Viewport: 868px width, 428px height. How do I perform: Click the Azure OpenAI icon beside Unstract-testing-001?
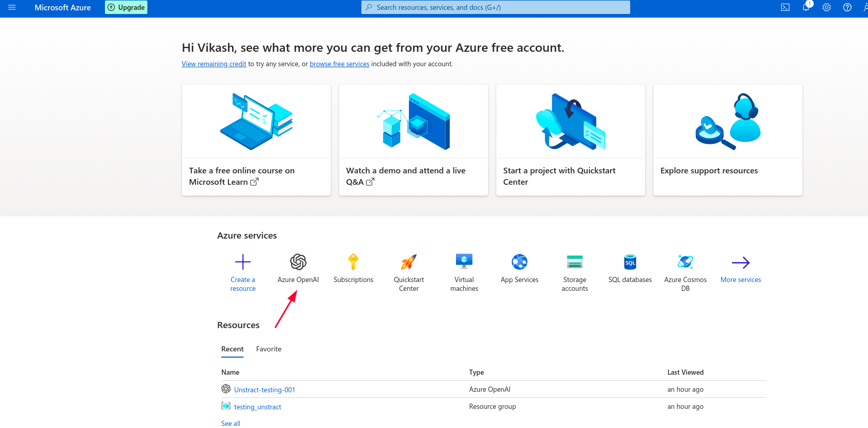click(x=226, y=389)
